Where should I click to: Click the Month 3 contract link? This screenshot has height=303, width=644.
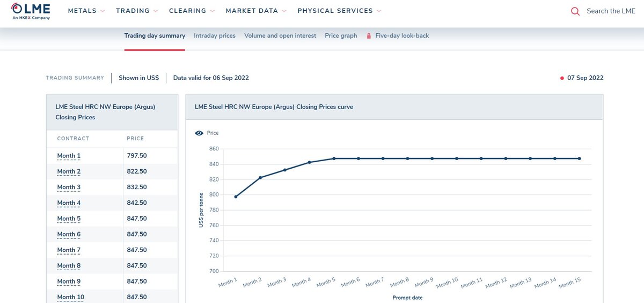(x=69, y=187)
